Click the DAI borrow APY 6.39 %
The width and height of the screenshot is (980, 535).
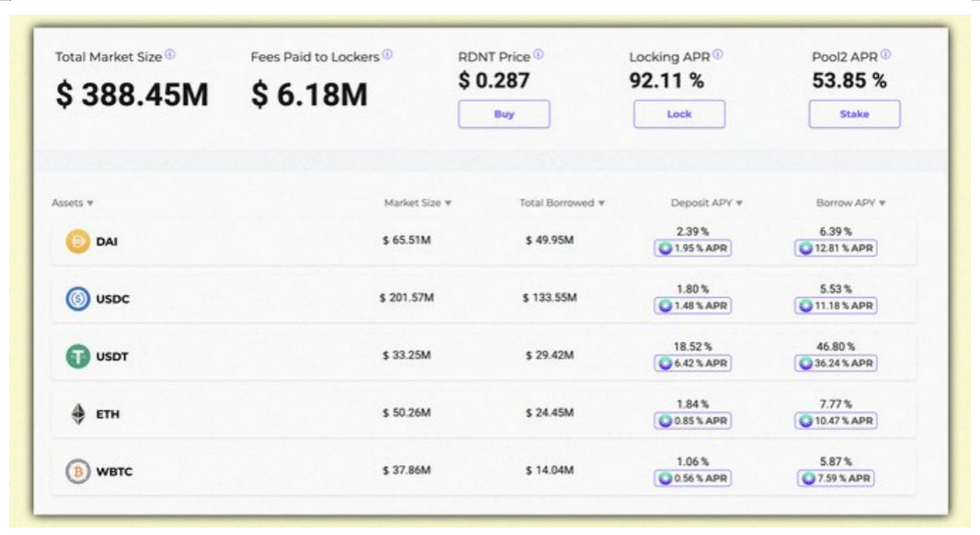click(836, 232)
